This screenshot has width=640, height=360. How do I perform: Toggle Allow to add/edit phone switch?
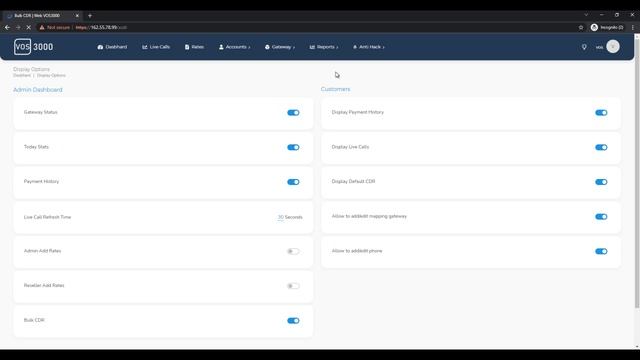click(601, 251)
